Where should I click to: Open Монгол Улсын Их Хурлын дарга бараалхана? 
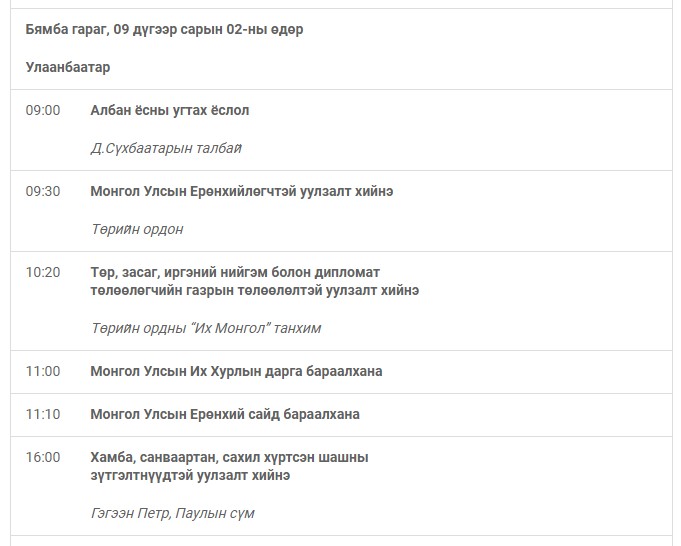236,371
